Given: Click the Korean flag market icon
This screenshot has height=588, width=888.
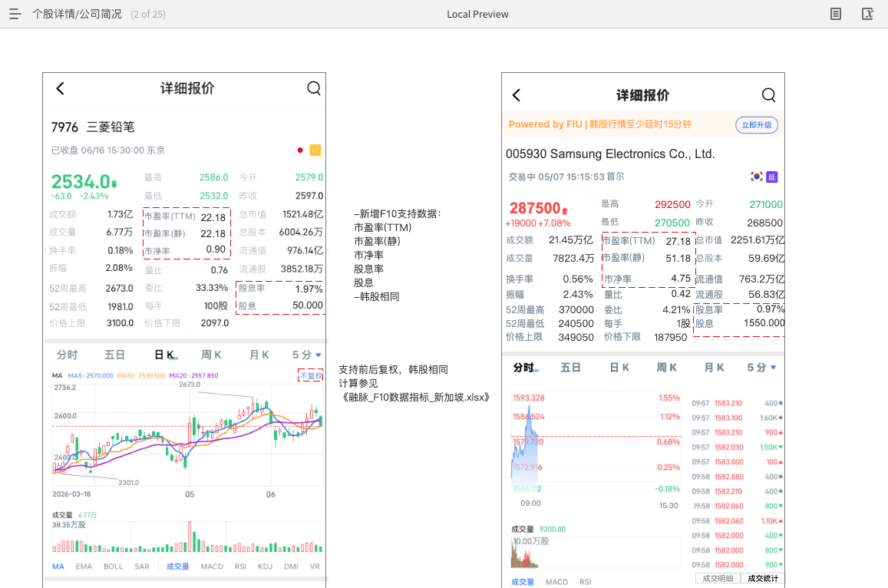Looking at the screenshot, I should coord(757,177).
